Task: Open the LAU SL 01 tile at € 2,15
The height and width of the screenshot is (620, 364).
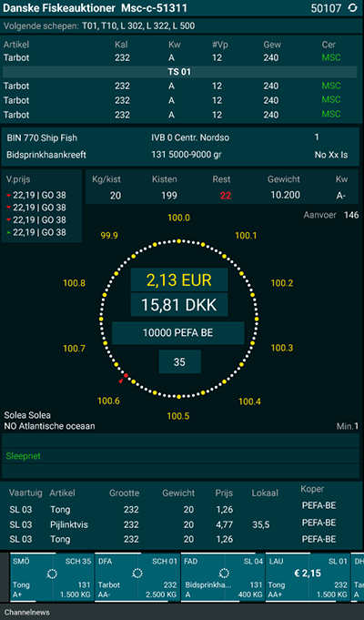Action: (308, 577)
